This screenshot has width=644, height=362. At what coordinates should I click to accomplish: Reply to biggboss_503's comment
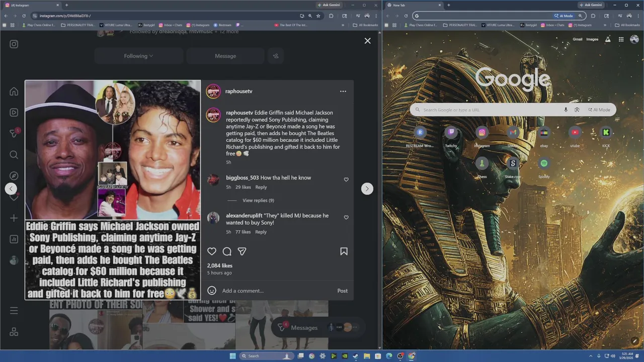coord(261,188)
